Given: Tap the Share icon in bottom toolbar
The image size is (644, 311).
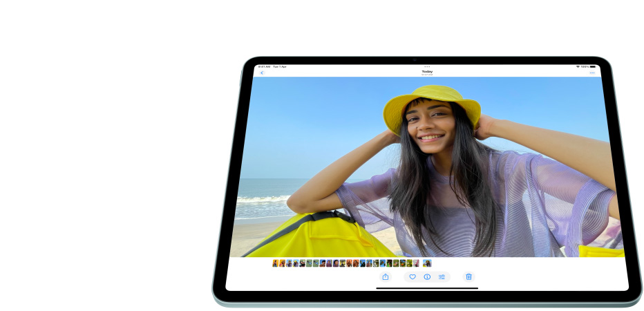Looking at the screenshot, I should click(386, 276).
